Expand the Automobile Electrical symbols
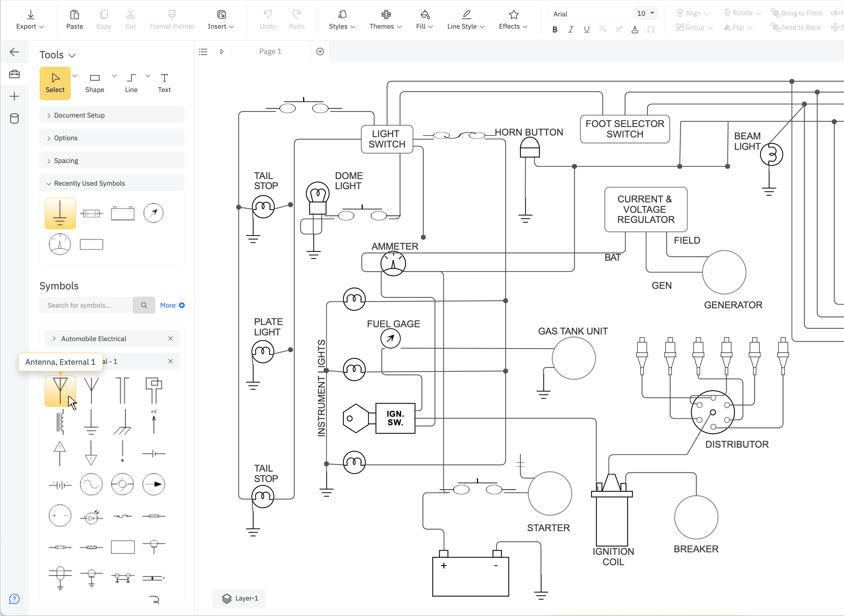 pyautogui.click(x=55, y=339)
